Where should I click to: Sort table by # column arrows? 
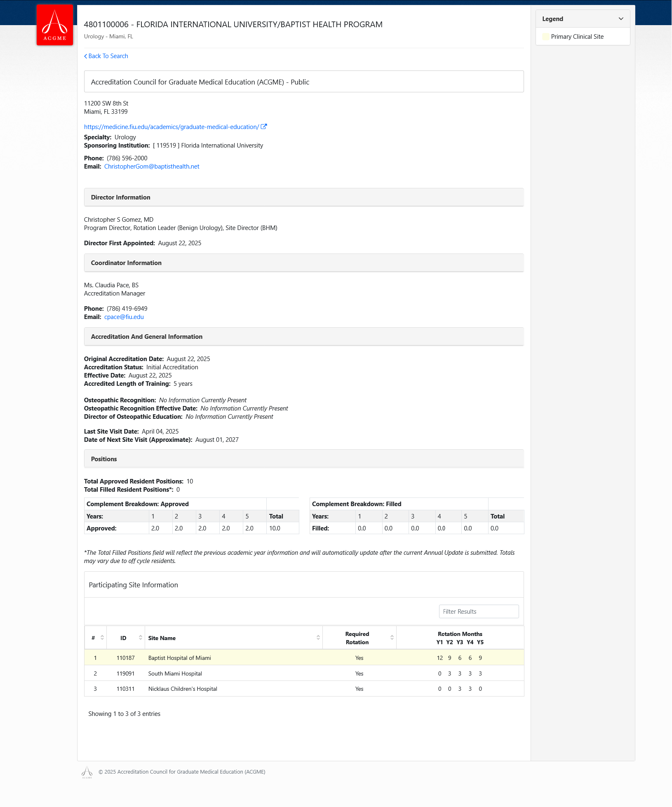pos(102,638)
